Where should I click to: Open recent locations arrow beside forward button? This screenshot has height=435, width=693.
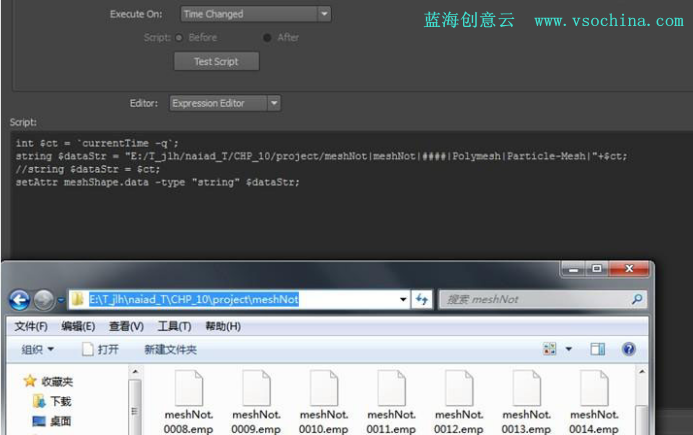click(61, 300)
